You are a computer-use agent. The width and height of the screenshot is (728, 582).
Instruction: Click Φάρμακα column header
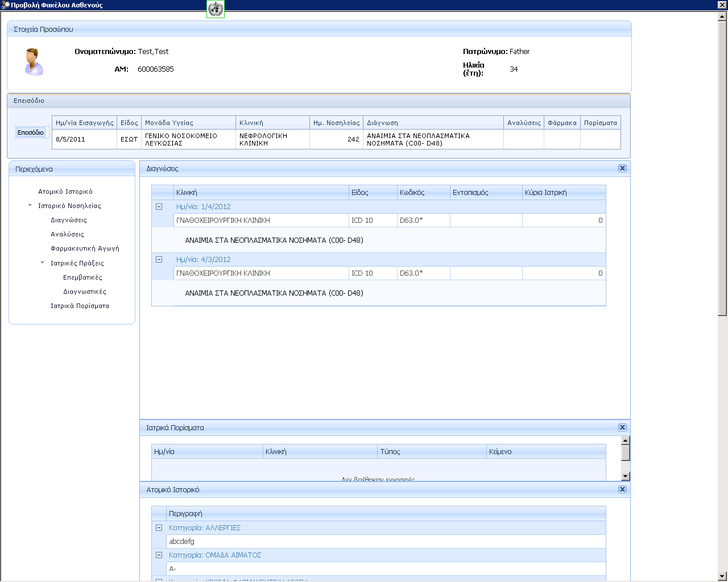click(x=562, y=123)
